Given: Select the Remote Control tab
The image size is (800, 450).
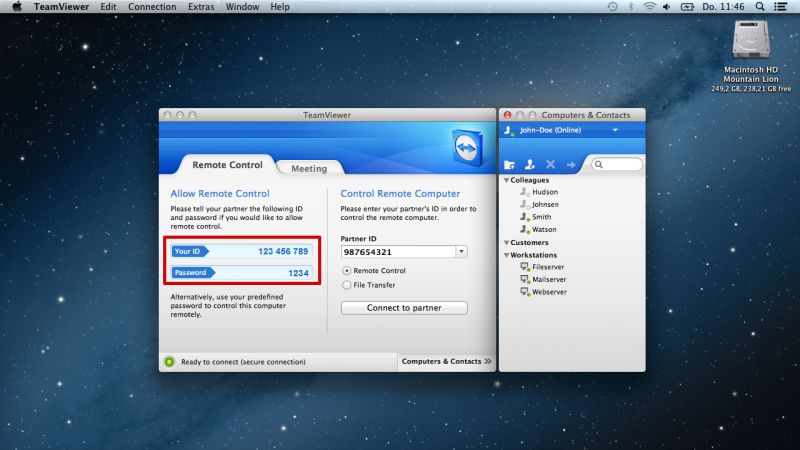Looking at the screenshot, I should [227, 165].
